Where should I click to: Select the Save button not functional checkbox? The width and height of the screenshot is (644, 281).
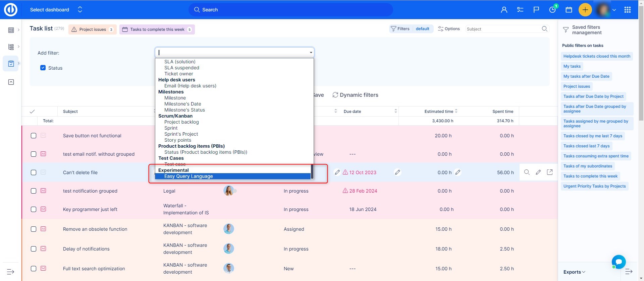point(34,136)
